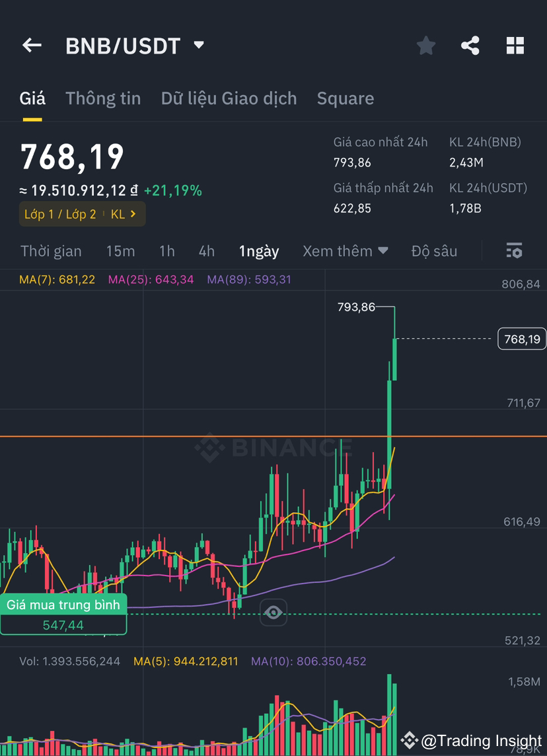Screen dimensions: 547x756
Task: Click the back arrow to exit chart
Action: [x=31, y=45]
